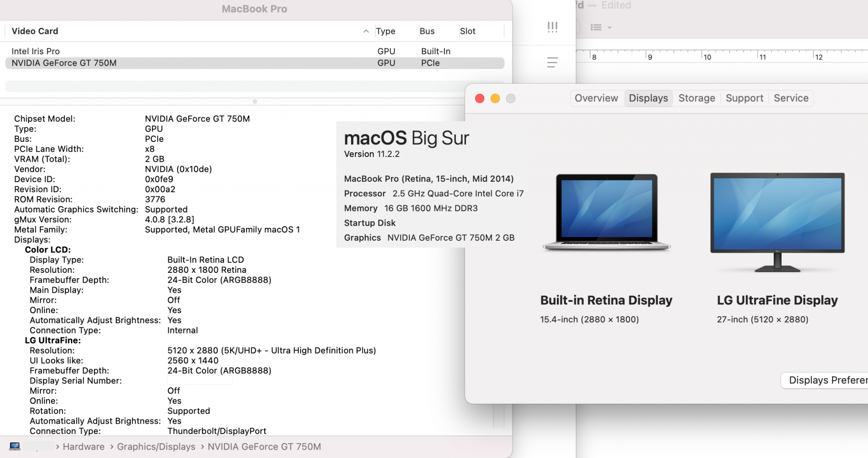This screenshot has height=458, width=868.
Task: Click the list style bullet icon in the document toolbar
Action: [x=596, y=27]
